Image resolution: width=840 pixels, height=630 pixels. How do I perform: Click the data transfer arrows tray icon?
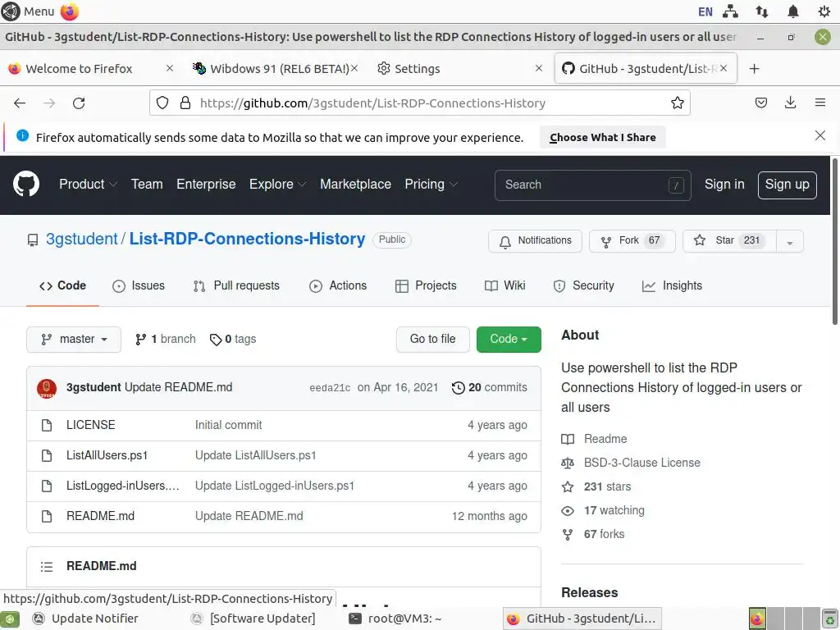pos(762,11)
